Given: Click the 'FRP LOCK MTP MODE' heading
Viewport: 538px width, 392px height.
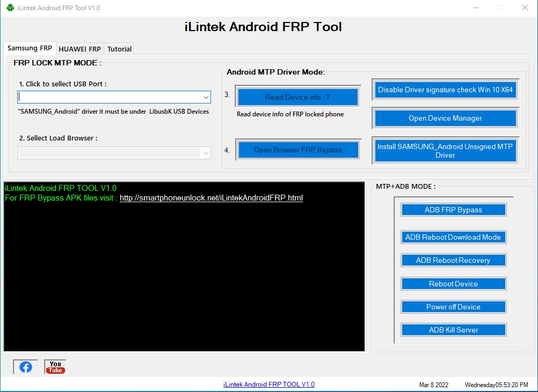Looking at the screenshot, I should (57, 63).
